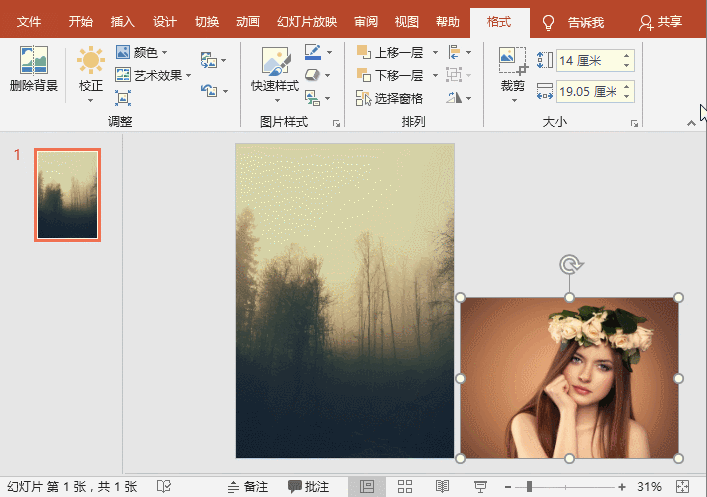Open the Insert (插入) tab
The width and height of the screenshot is (707, 497).
122,21
